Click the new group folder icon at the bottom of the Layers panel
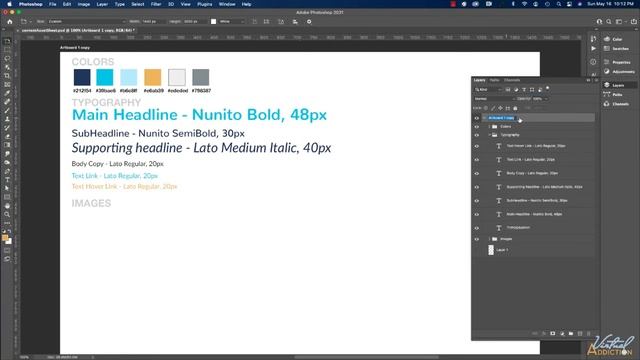The height and width of the screenshot is (360, 640). tap(571, 333)
